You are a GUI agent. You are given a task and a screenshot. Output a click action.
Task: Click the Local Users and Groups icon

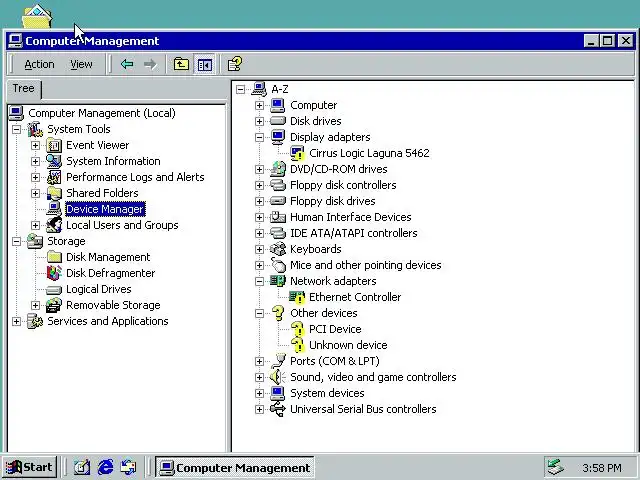[x=54, y=225]
